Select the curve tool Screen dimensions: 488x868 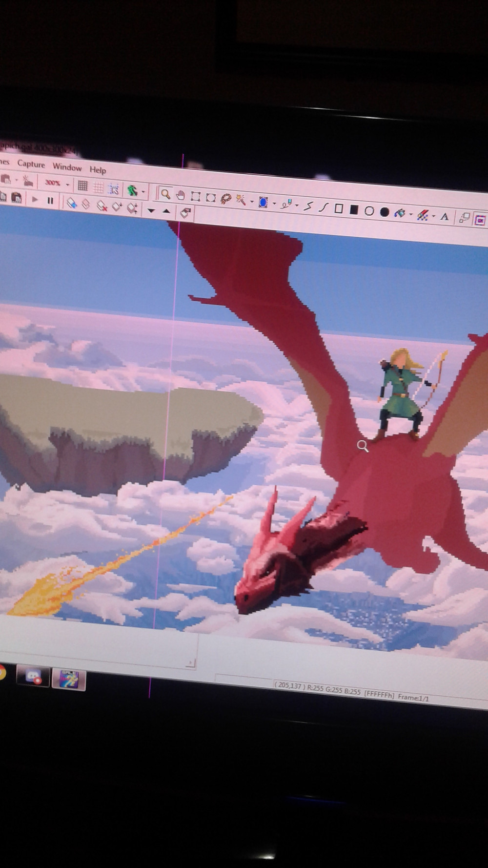tap(323, 207)
